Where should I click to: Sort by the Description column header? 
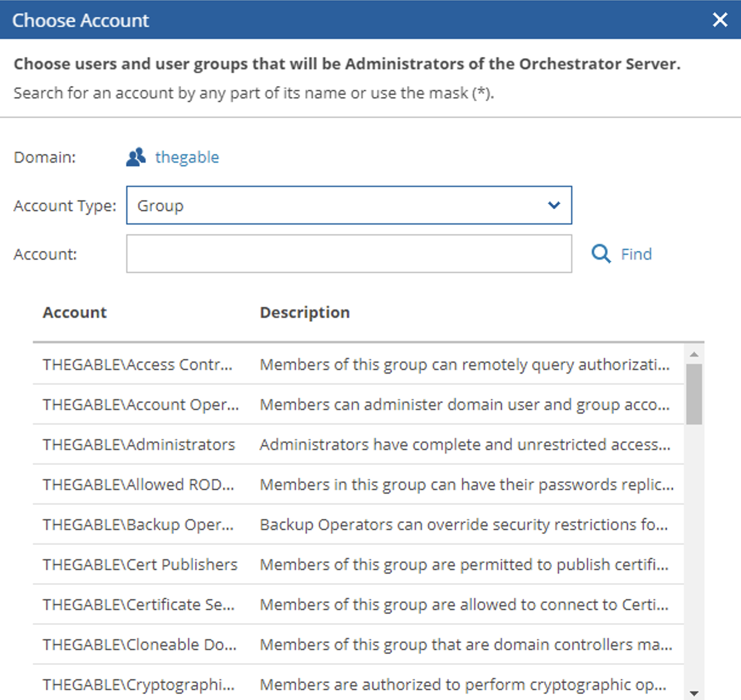(x=305, y=312)
